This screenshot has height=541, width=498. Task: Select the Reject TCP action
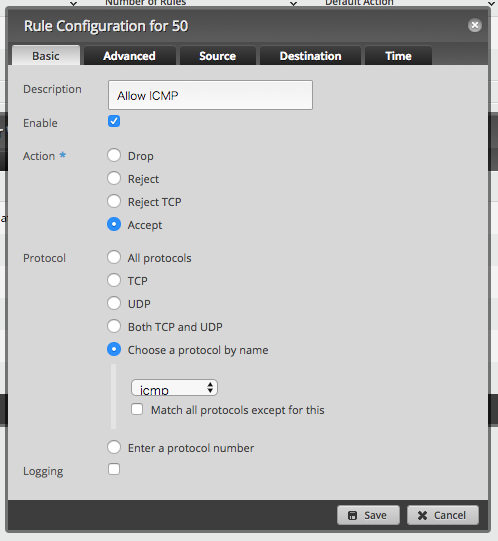[x=114, y=201]
